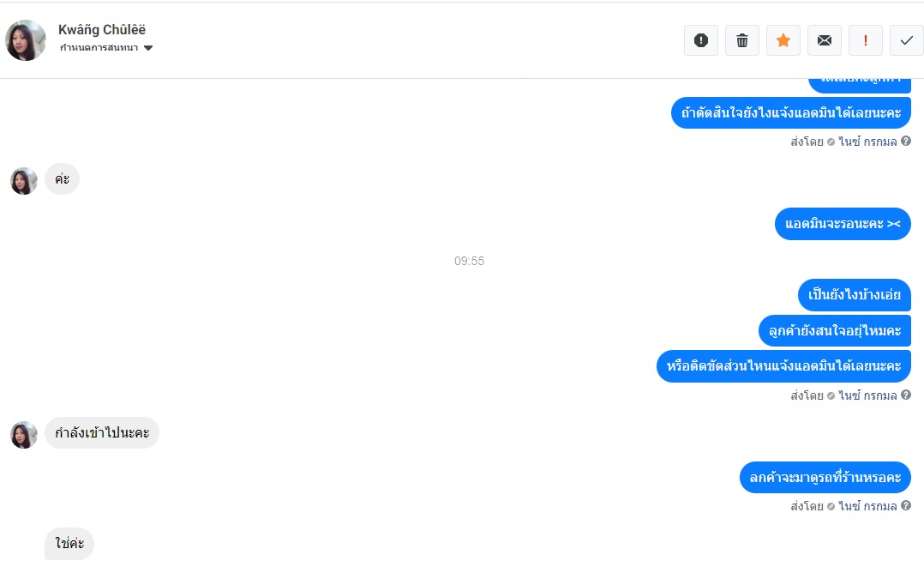Click sender avatar beside กำลังเข้าไปนะคะ message

(24, 435)
